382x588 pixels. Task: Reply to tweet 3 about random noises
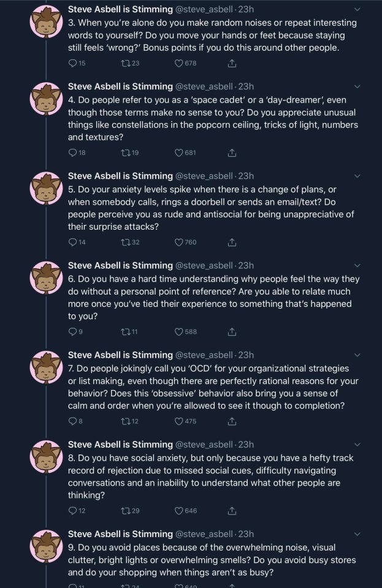tap(73, 63)
